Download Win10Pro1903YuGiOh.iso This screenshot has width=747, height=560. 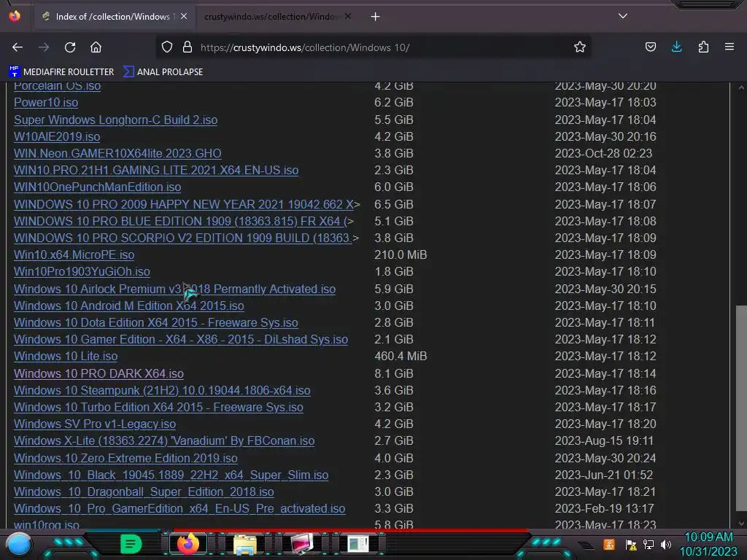[x=82, y=271]
